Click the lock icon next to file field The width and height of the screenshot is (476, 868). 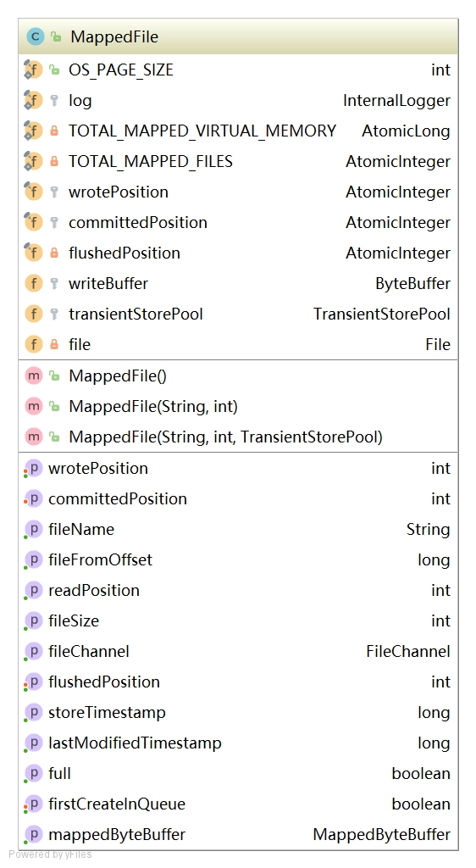click(x=54, y=345)
